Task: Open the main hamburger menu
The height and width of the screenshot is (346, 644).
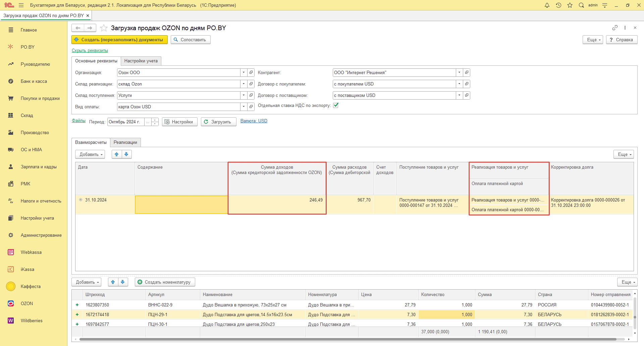Action: coord(21,5)
